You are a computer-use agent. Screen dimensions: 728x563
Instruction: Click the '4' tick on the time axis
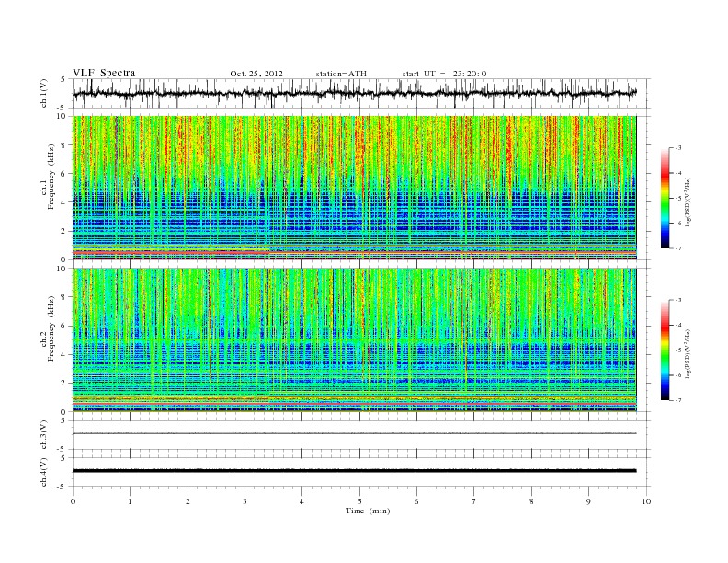[x=302, y=501]
